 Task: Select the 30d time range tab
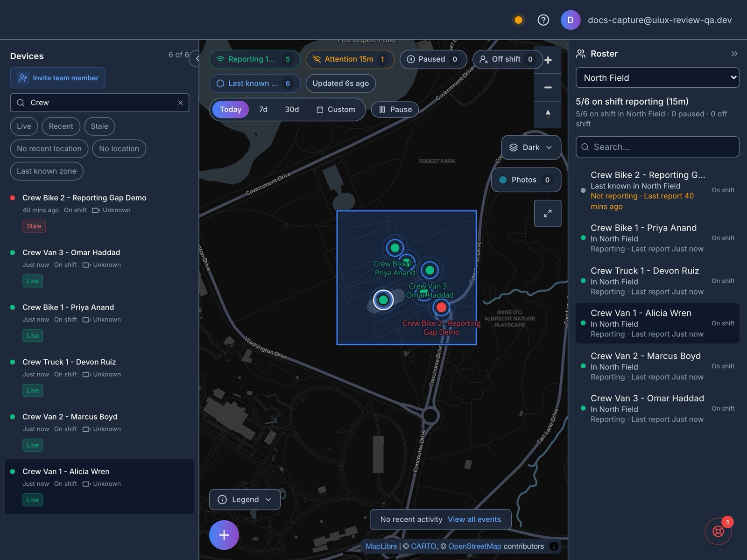[292, 110]
